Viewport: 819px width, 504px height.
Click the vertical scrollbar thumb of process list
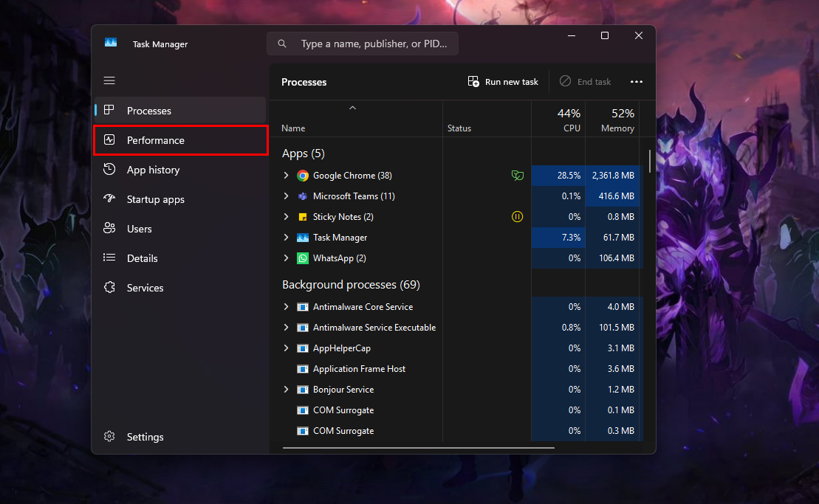[x=650, y=161]
